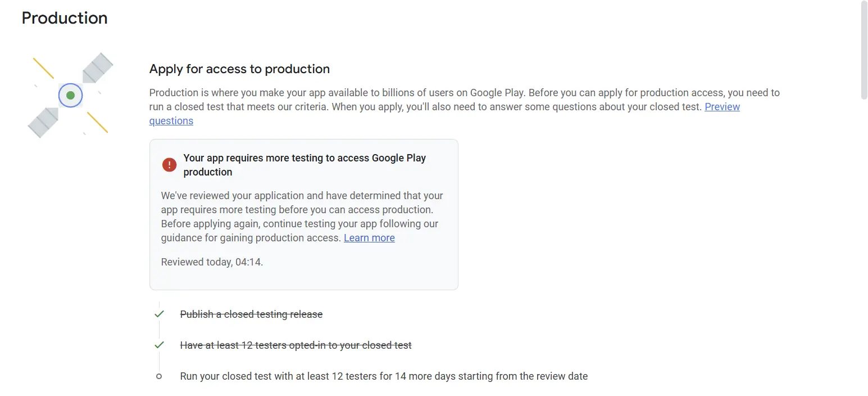Screen dimensions: 868x396
Task: Click the Apply for access to production heading
Action: [x=239, y=69]
